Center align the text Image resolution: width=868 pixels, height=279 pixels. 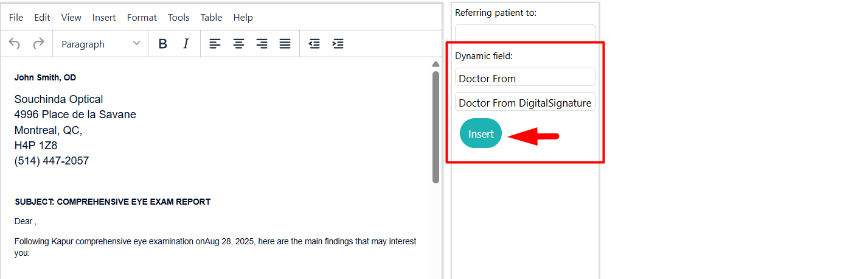click(x=239, y=44)
